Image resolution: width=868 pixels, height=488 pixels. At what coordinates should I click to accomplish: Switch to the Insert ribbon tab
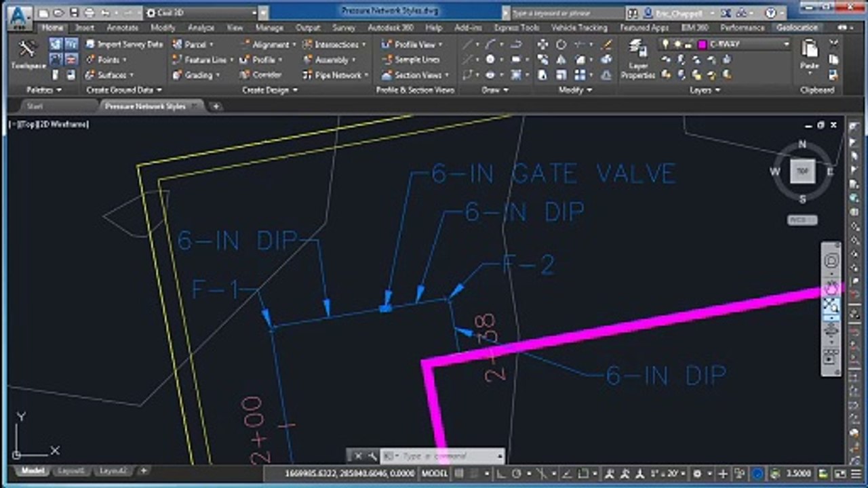85,28
